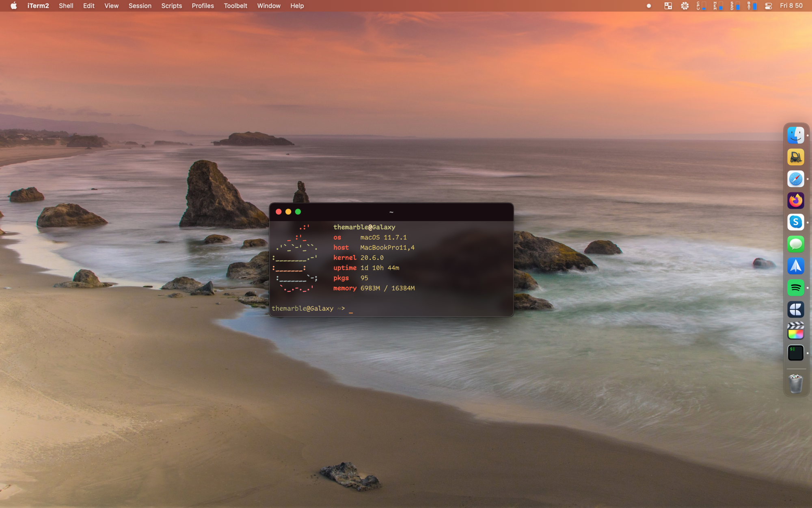Open Messages from the dock

pyautogui.click(x=795, y=244)
